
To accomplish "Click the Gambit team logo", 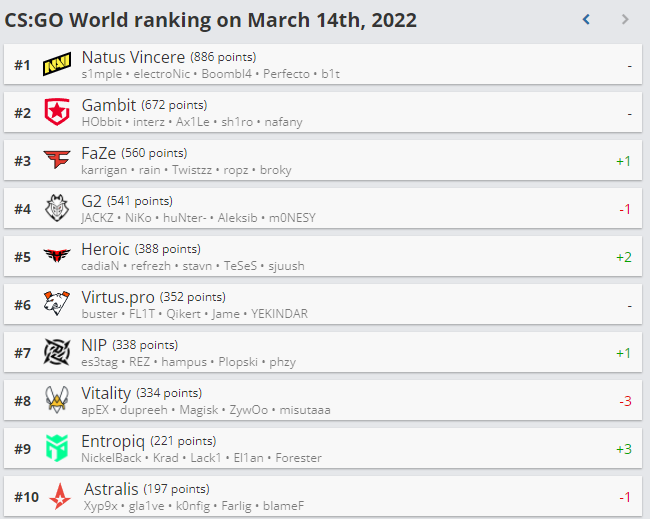I will tap(58, 113).
